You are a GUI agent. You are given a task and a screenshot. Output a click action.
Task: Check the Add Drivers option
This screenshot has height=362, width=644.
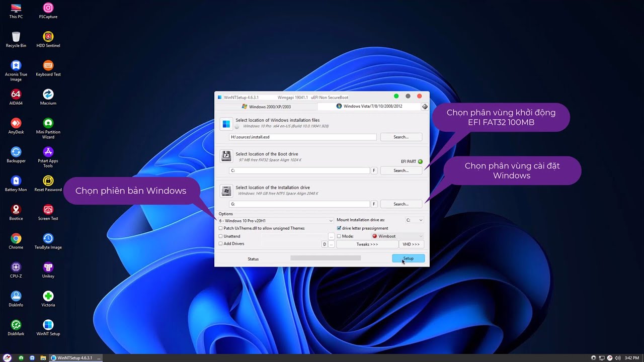pyautogui.click(x=220, y=244)
